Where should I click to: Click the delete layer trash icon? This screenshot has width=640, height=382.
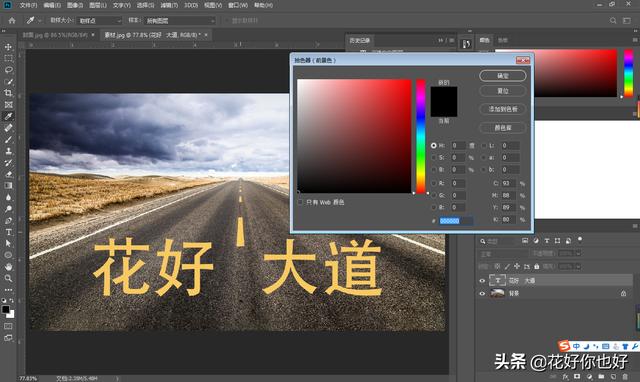625,376
